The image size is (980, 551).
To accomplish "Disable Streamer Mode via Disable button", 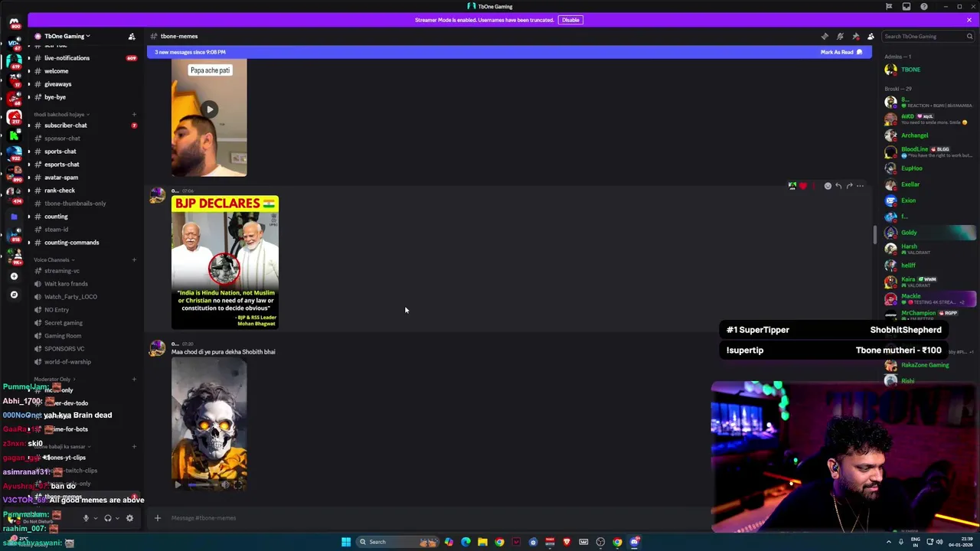I will click(x=570, y=20).
